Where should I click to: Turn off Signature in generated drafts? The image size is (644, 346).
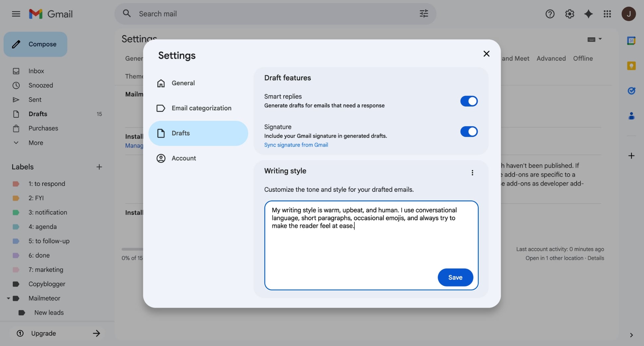[469, 131]
